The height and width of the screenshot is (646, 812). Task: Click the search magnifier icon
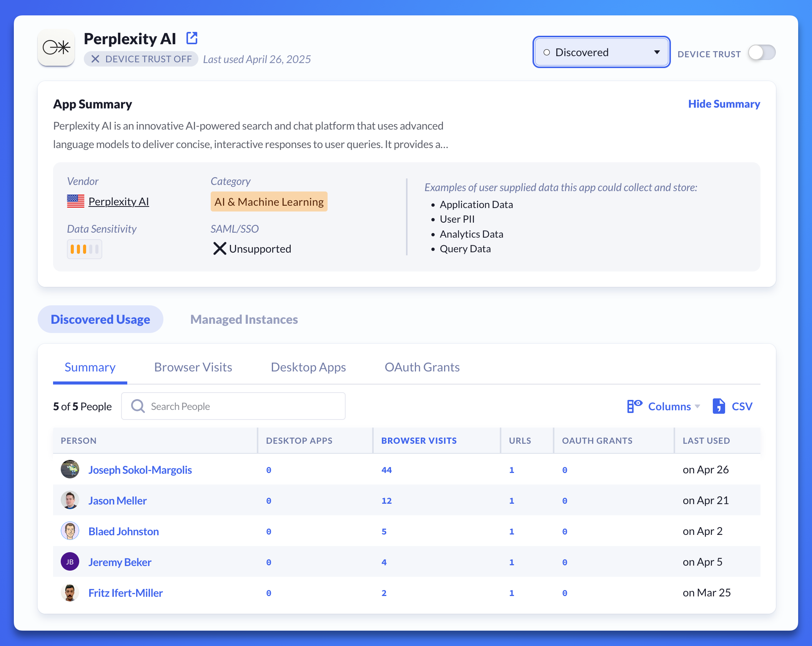click(138, 406)
